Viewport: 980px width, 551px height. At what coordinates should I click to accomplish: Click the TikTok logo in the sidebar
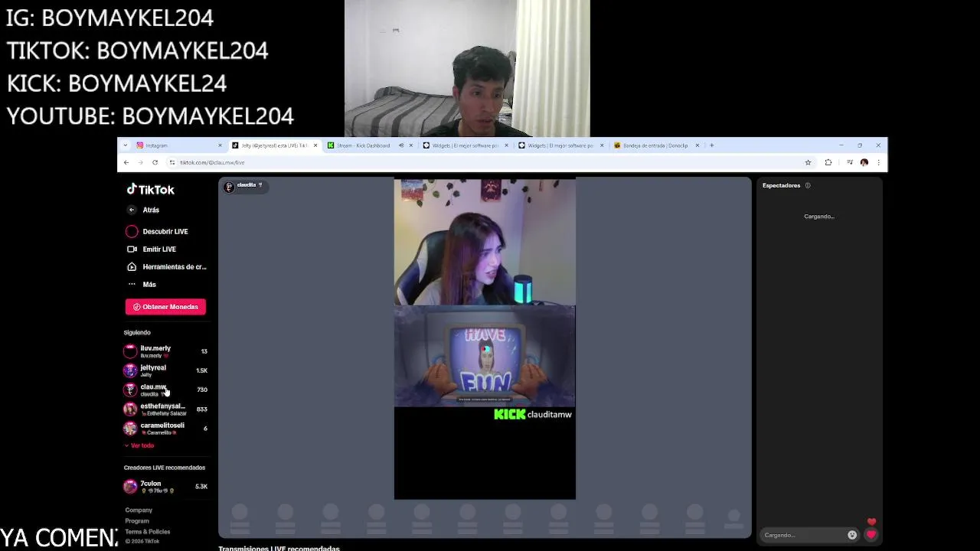click(x=150, y=190)
